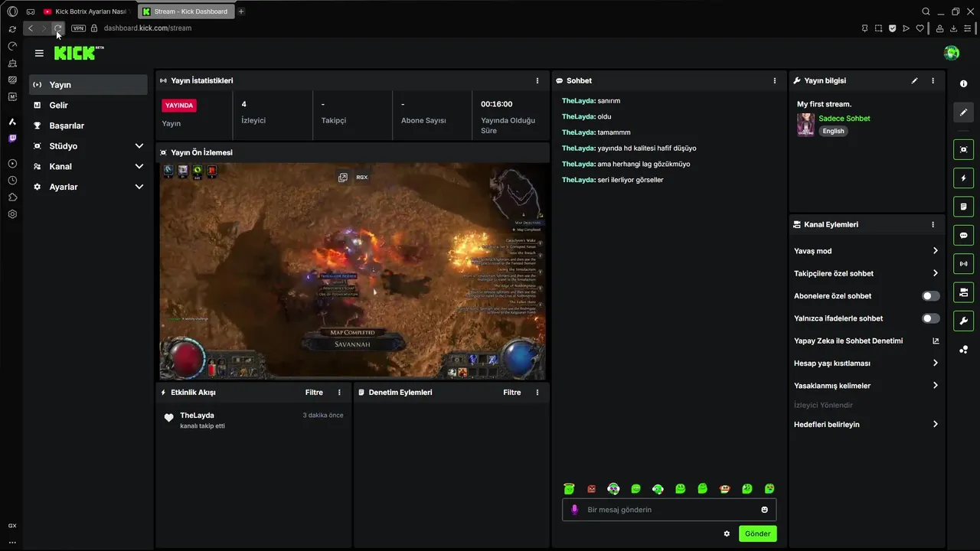This screenshot has width=980, height=551.
Task: Open the three-dot menu of Yayın bilgisi
Action: pyautogui.click(x=933, y=80)
